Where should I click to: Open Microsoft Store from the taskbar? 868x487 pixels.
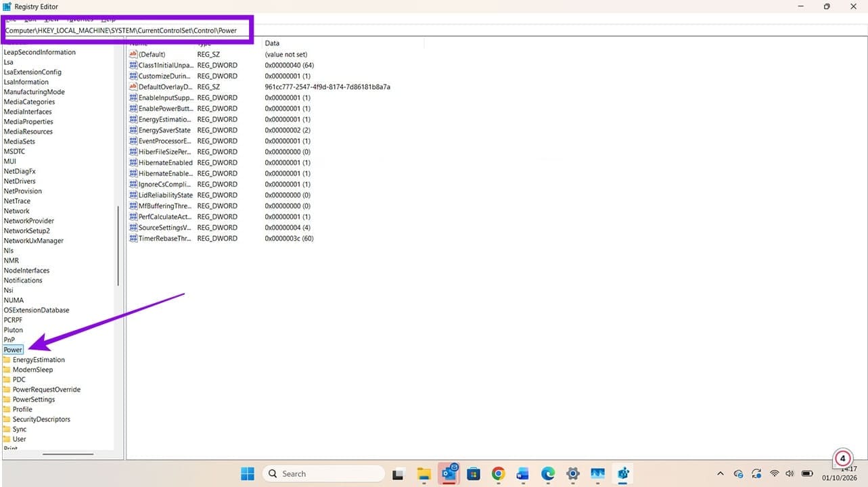tap(474, 473)
